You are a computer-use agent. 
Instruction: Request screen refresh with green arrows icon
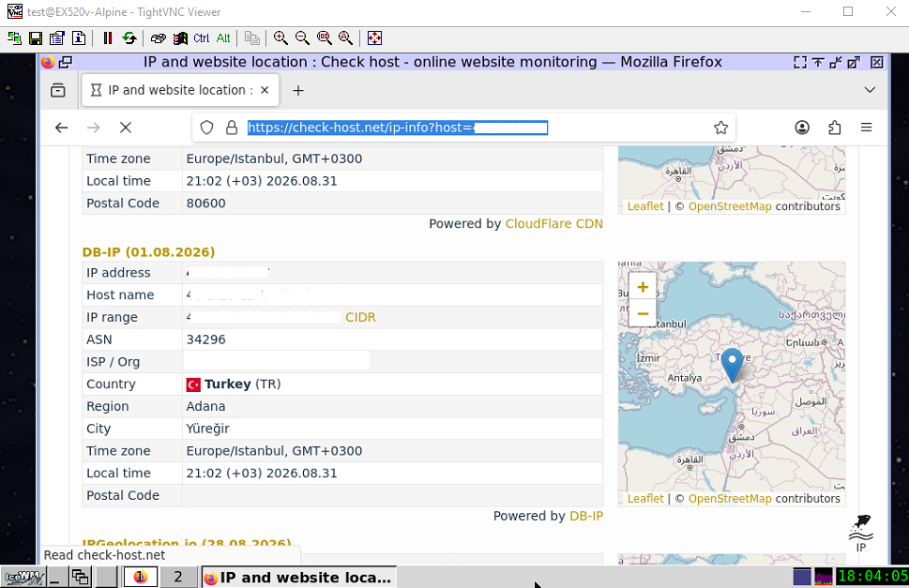click(129, 38)
